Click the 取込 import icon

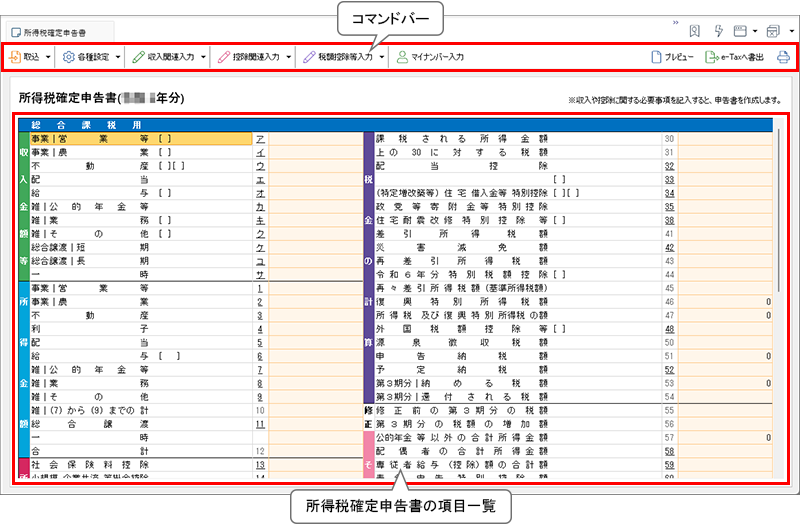[x=17, y=58]
